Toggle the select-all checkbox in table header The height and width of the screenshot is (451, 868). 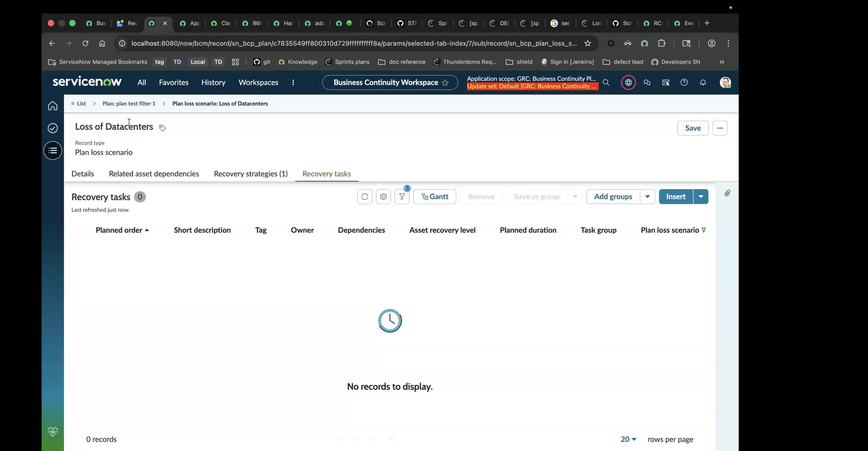(x=79, y=230)
